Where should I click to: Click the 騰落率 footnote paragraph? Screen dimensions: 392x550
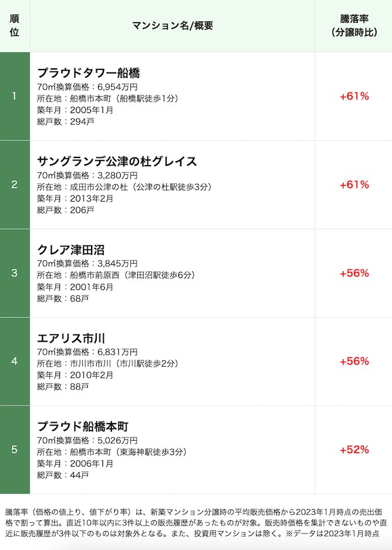196,523
